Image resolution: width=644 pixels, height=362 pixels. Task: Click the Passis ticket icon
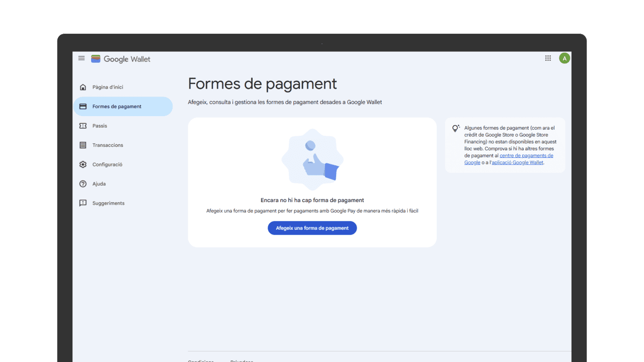[x=83, y=126]
